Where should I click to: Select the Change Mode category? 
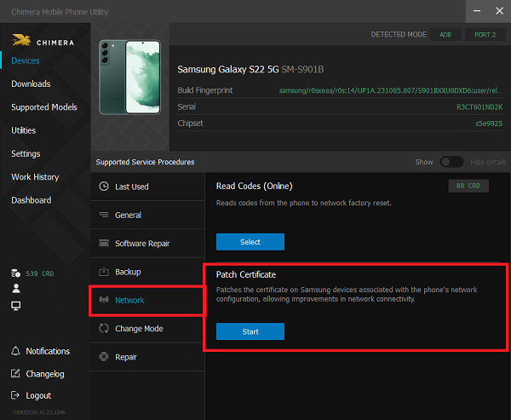coord(147,328)
